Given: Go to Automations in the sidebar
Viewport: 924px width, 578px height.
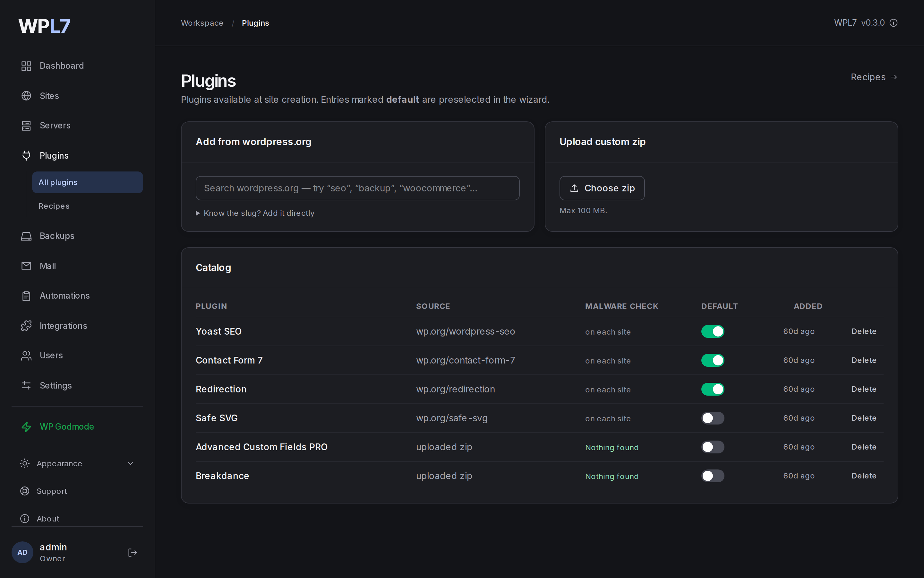Looking at the screenshot, I should coord(77,296).
